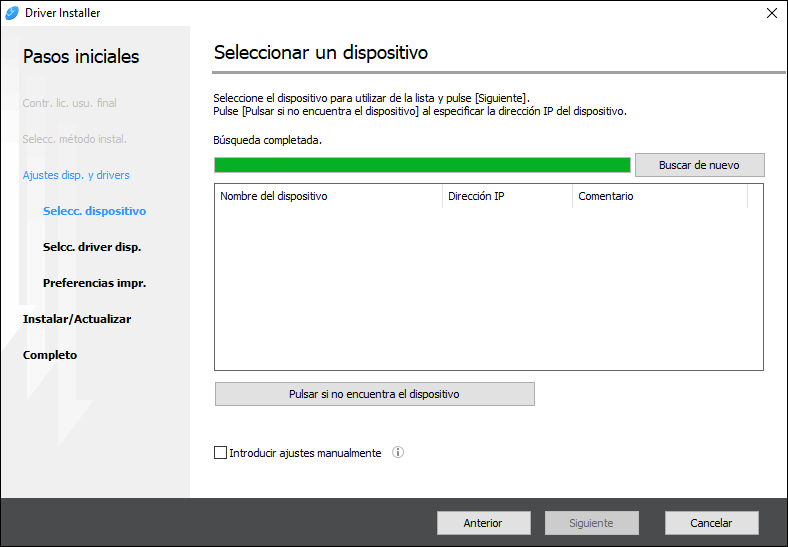Go back with the 'Anterior' button
788x547 pixels.
tap(483, 523)
